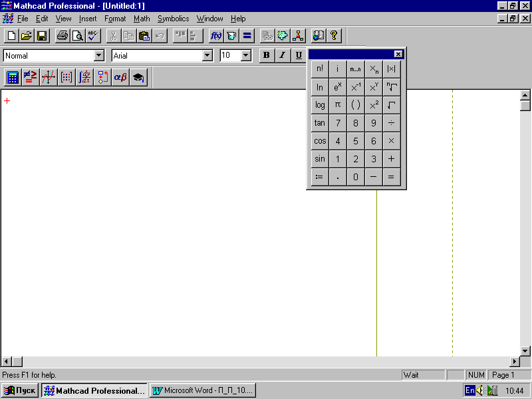Open the Symbolics menu

173,19
